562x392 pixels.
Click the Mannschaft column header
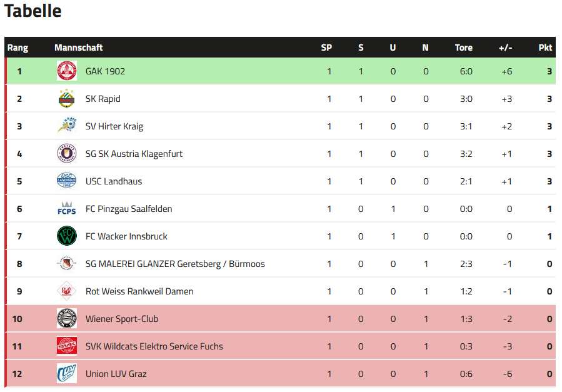pyautogui.click(x=79, y=48)
